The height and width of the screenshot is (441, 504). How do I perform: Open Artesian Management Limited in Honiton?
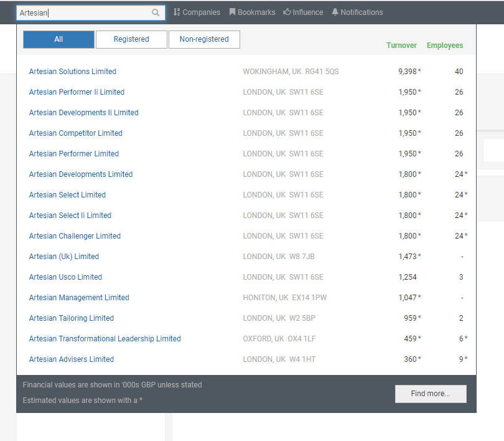(x=79, y=298)
